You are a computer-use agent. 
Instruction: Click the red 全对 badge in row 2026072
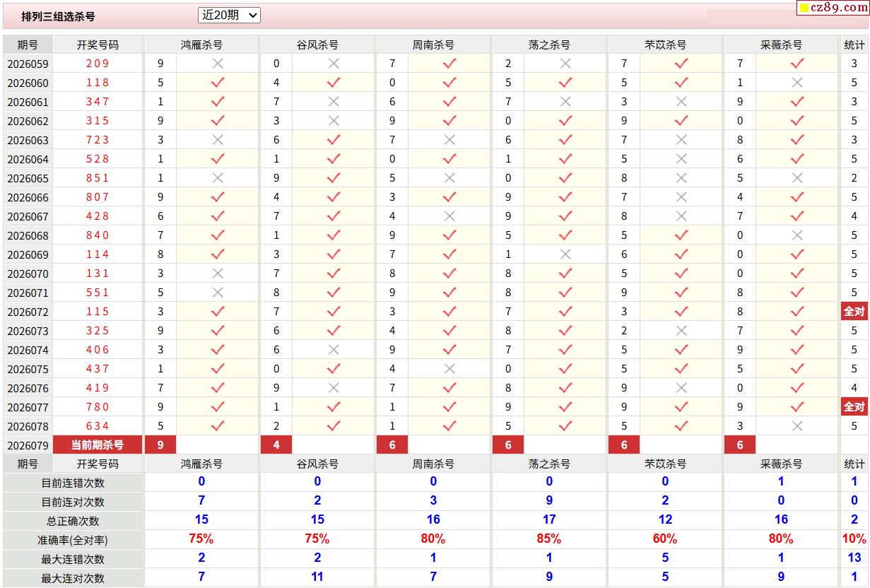854,312
